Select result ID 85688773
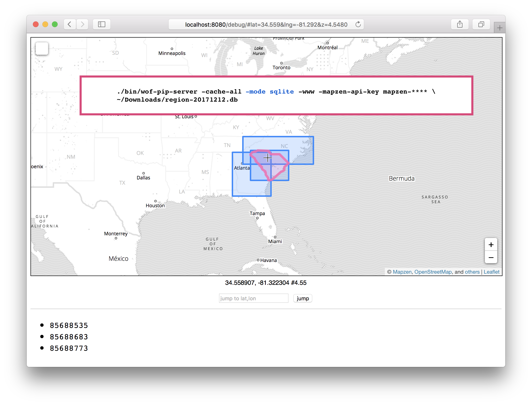Image resolution: width=532 pixels, height=405 pixels. pyautogui.click(x=69, y=348)
